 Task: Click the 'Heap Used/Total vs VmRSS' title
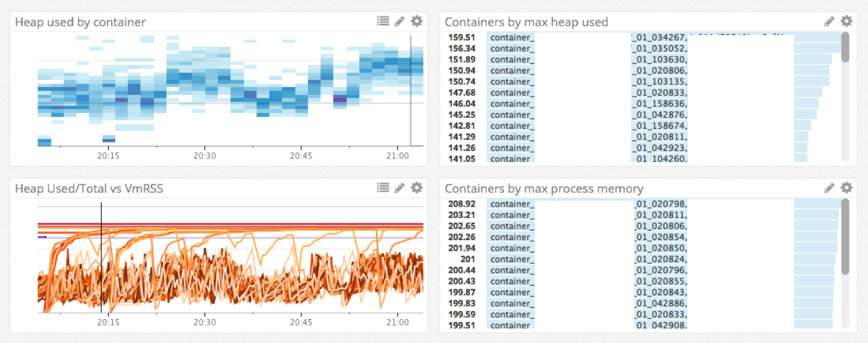point(89,188)
